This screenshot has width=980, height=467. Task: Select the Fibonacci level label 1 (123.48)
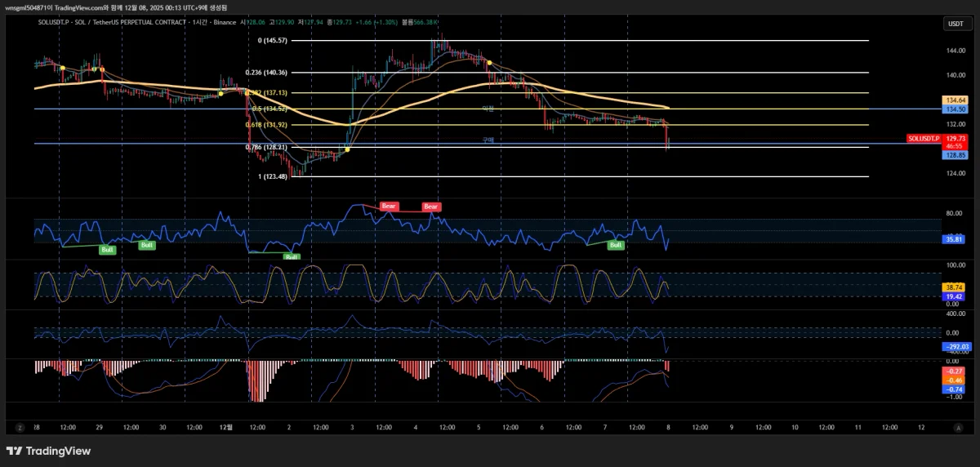coord(272,176)
